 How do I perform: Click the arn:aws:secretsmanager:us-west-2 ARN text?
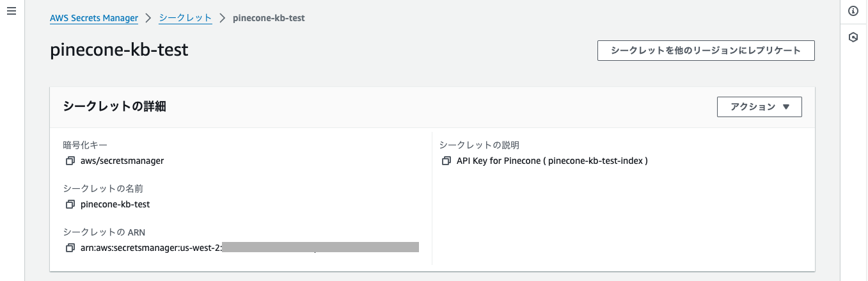click(x=151, y=248)
